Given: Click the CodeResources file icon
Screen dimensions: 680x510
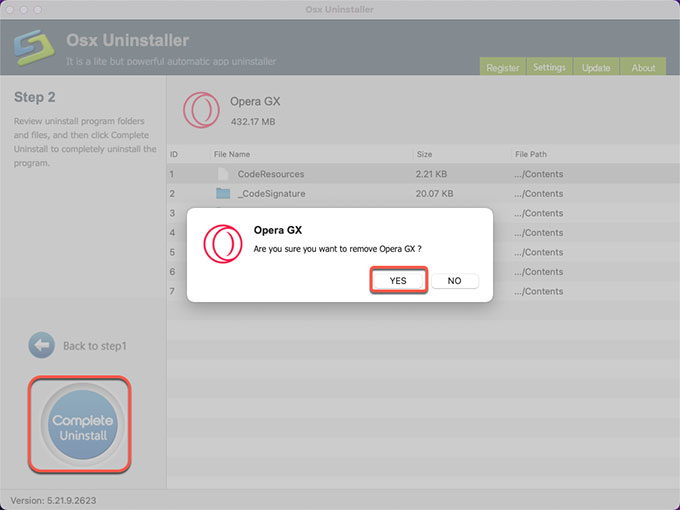Looking at the screenshot, I should click(223, 174).
